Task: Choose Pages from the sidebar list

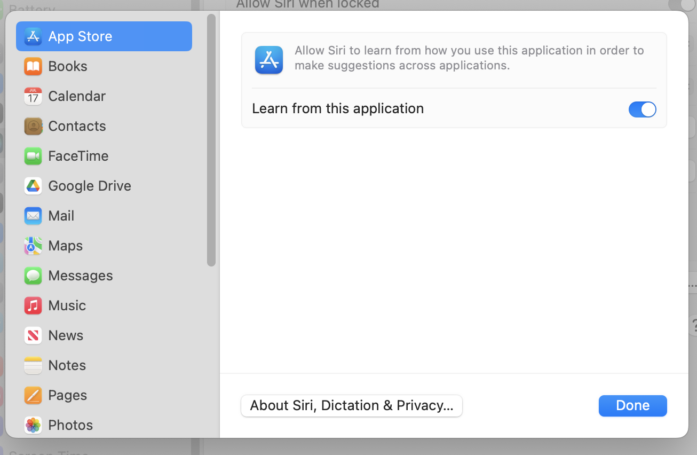Action: tap(67, 396)
